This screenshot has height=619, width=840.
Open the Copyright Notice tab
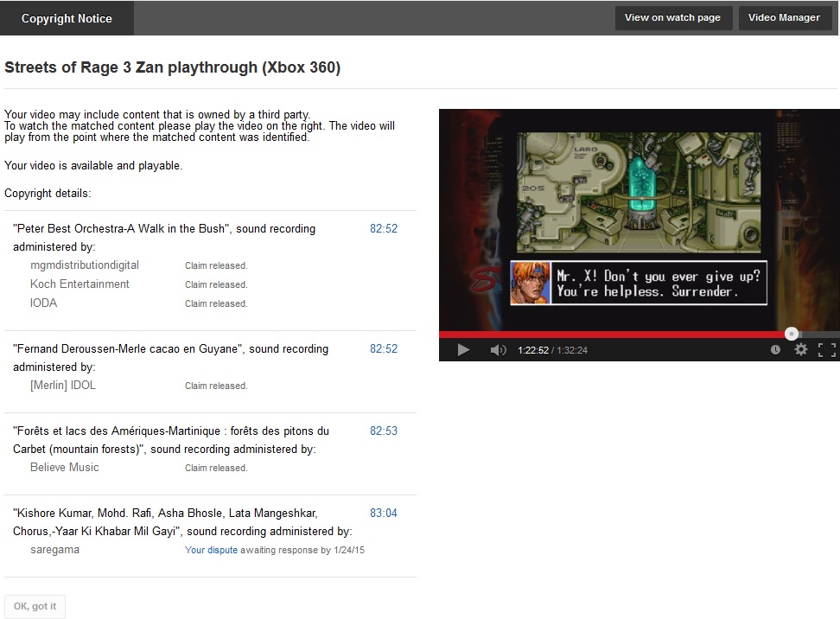[67, 18]
